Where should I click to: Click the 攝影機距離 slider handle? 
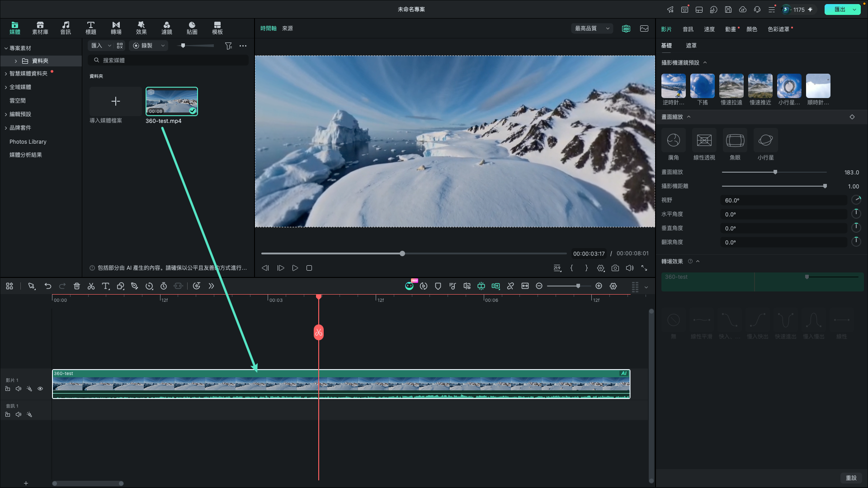point(825,186)
